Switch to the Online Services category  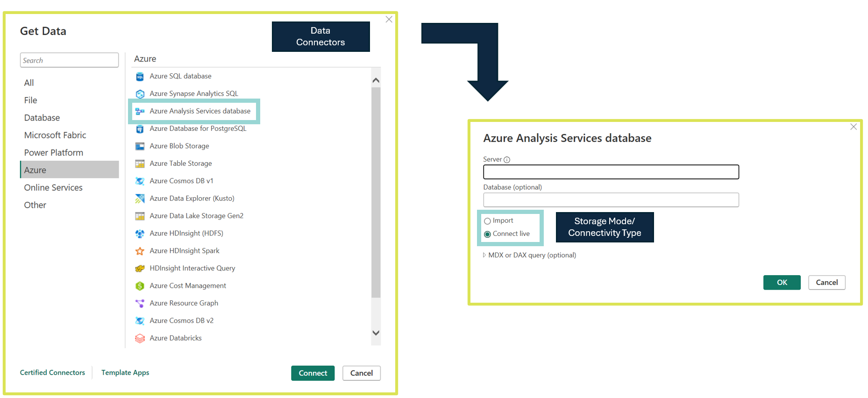click(53, 188)
